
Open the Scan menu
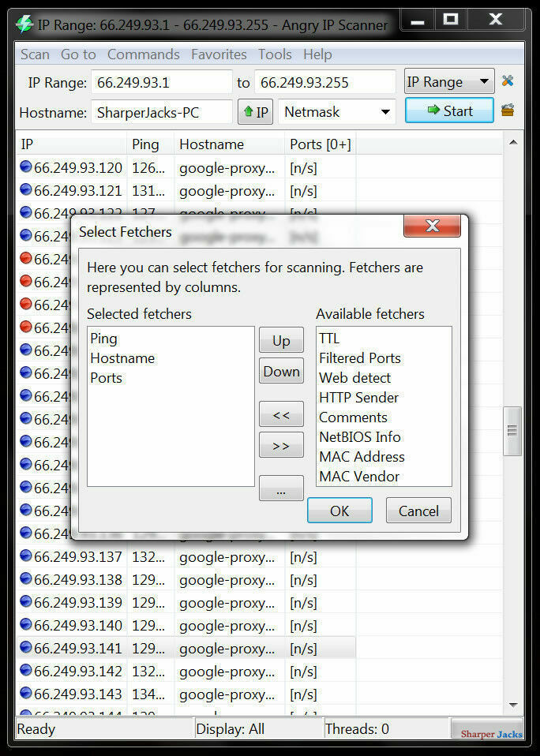[x=35, y=54]
